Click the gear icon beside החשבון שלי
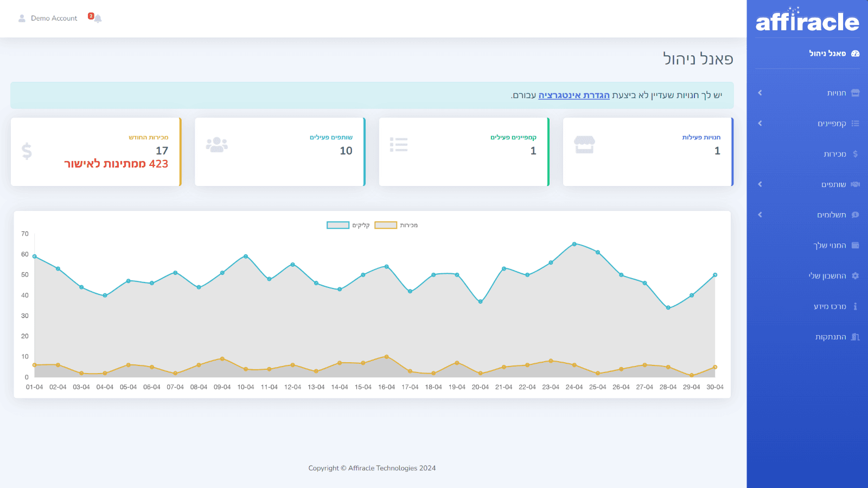868x488 pixels. (x=856, y=276)
